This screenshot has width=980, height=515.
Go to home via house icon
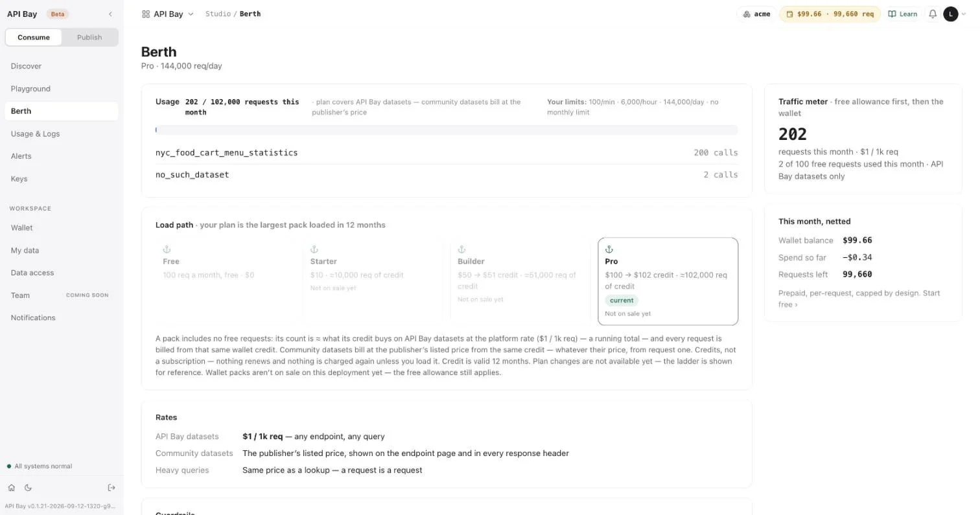pyautogui.click(x=11, y=488)
